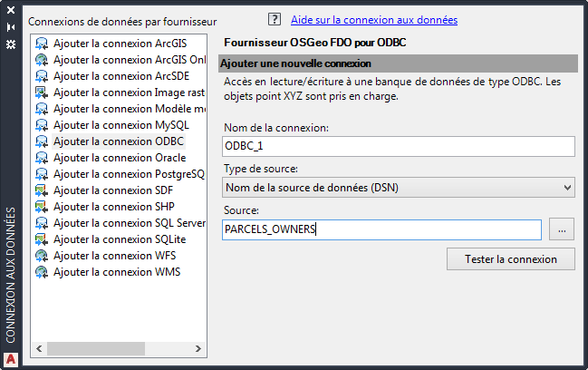Screen dimensions: 588x370
Task: Toggle auto-hide on the palette
Action: point(11,26)
